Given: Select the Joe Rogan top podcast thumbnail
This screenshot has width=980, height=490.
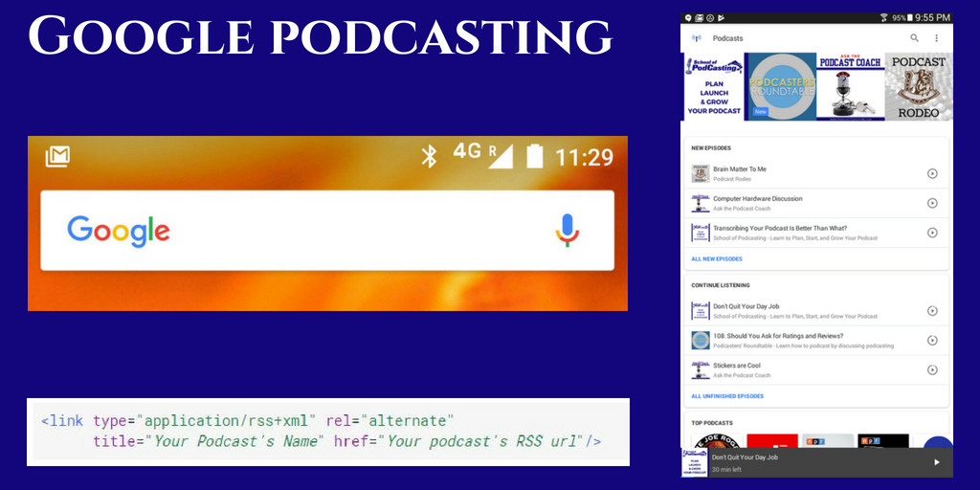Looking at the screenshot, I should pyautogui.click(x=716, y=440).
